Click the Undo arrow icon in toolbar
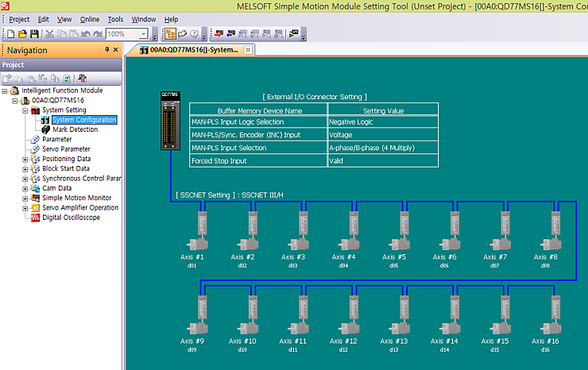The height and width of the screenshot is (370, 588). [x=86, y=34]
